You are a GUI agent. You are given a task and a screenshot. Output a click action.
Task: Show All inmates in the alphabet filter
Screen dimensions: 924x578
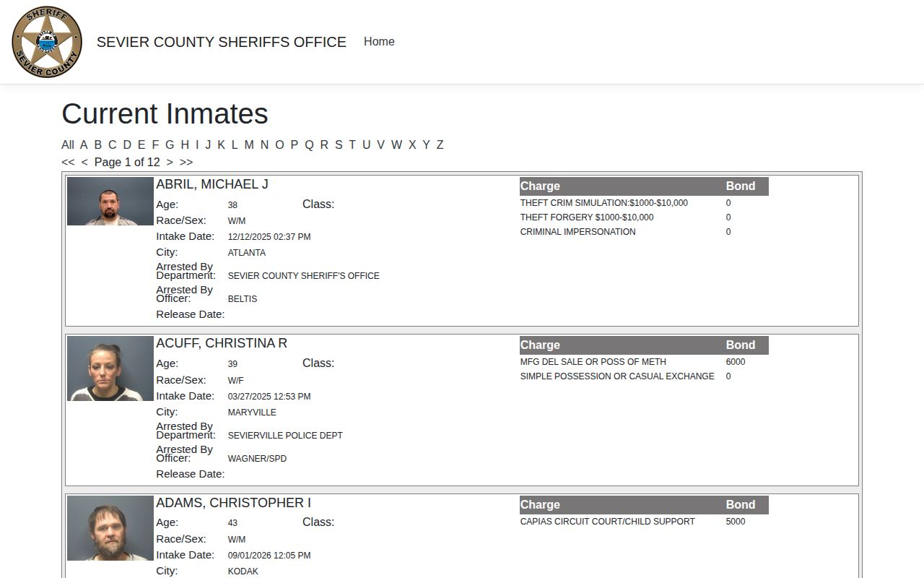click(68, 144)
